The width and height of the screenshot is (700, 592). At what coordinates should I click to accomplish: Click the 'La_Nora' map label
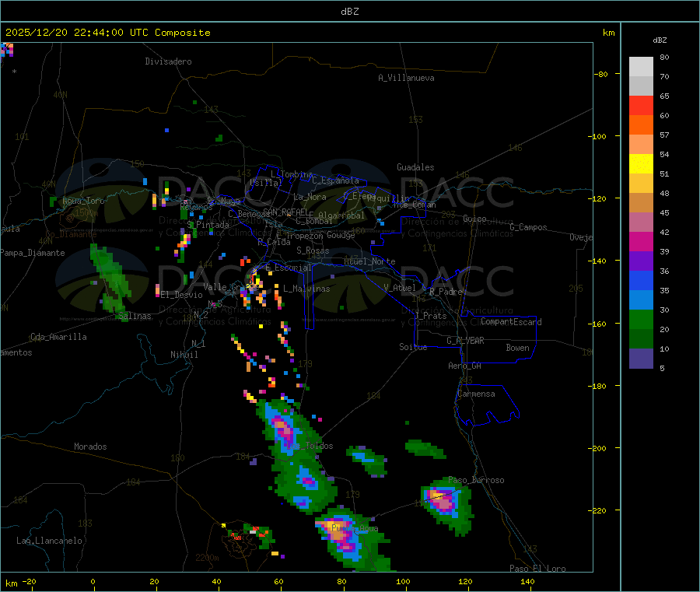pos(310,197)
